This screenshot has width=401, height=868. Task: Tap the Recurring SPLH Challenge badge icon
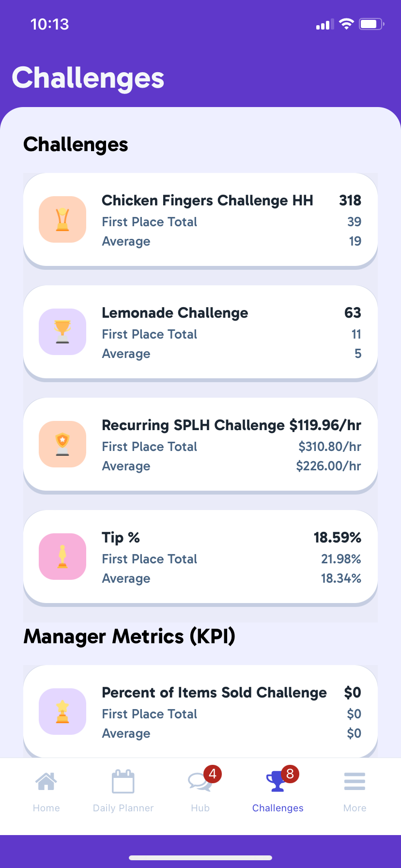pos(62,444)
